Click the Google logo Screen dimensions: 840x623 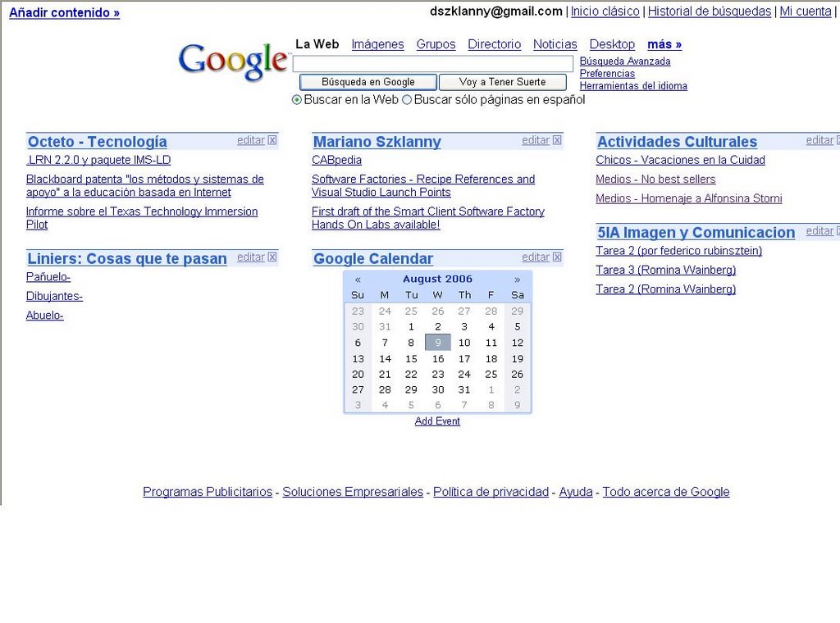(233, 62)
